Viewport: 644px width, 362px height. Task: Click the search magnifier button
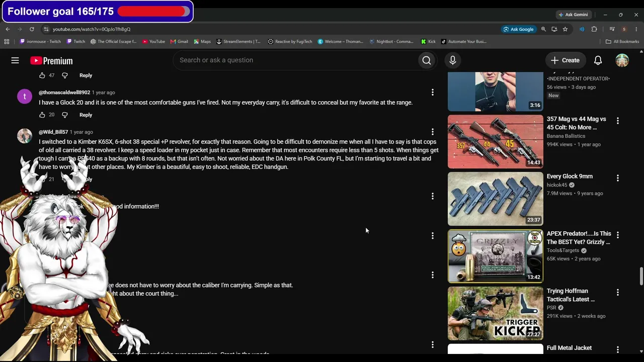(427, 60)
